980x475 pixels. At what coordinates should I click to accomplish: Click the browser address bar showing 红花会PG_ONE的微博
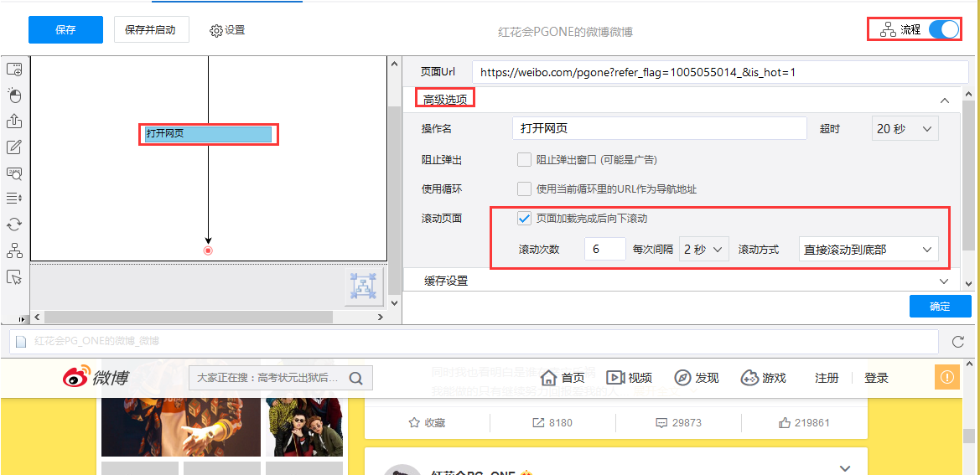pyautogui.click(x=473, y=342)
